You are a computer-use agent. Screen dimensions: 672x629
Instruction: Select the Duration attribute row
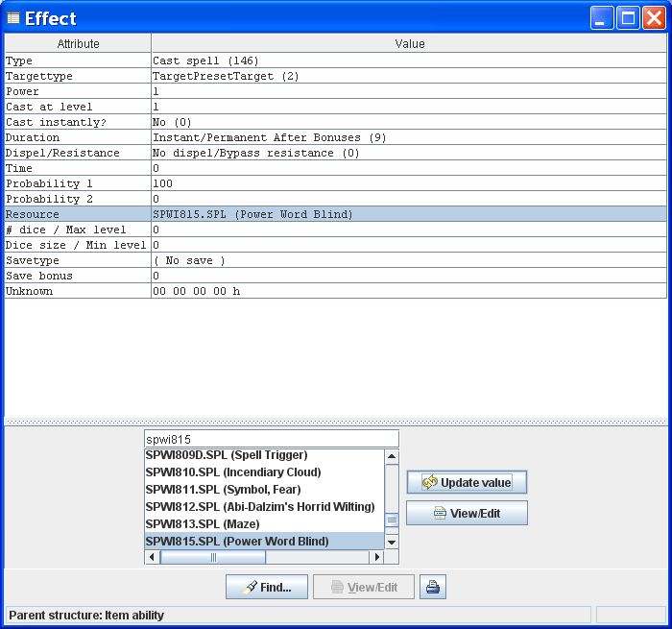pos(77,137)
